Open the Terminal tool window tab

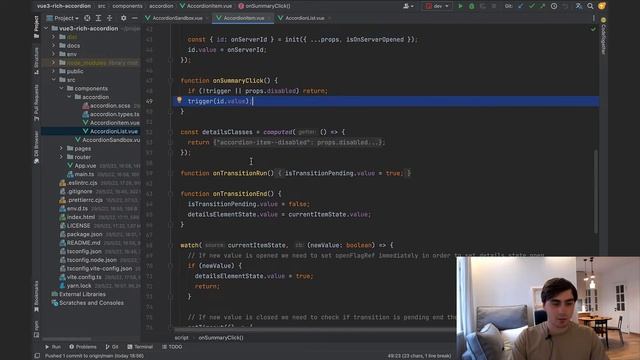click(x=140, y=347)
